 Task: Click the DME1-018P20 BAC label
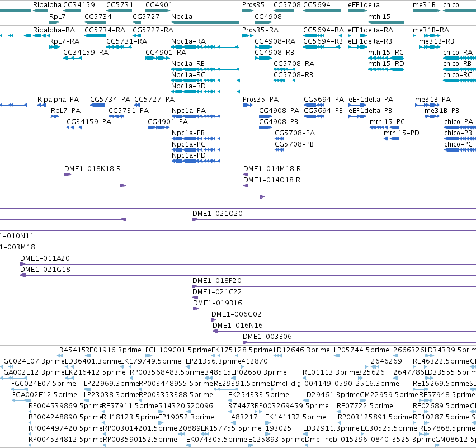pyautogui.click(x=217, y=281)
